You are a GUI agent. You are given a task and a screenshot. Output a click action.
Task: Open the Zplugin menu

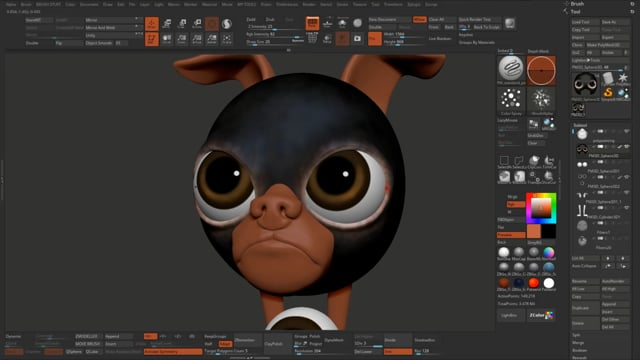tap(413, 4)
